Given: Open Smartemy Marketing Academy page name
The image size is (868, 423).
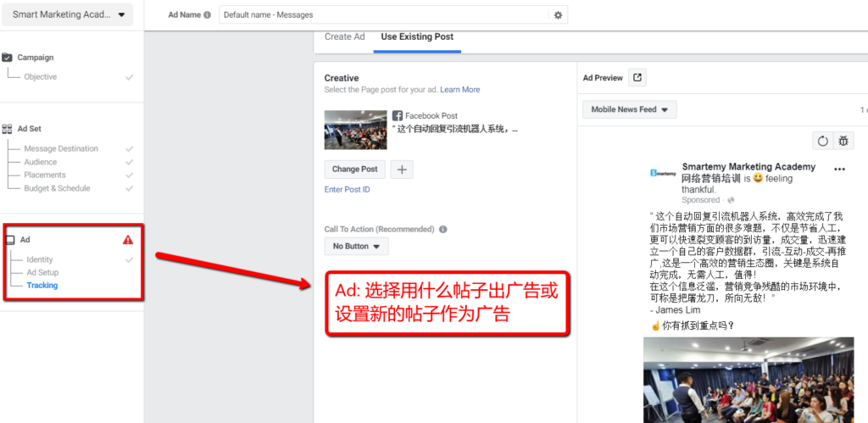Looking at the screenshot, I should click(748, 167).
